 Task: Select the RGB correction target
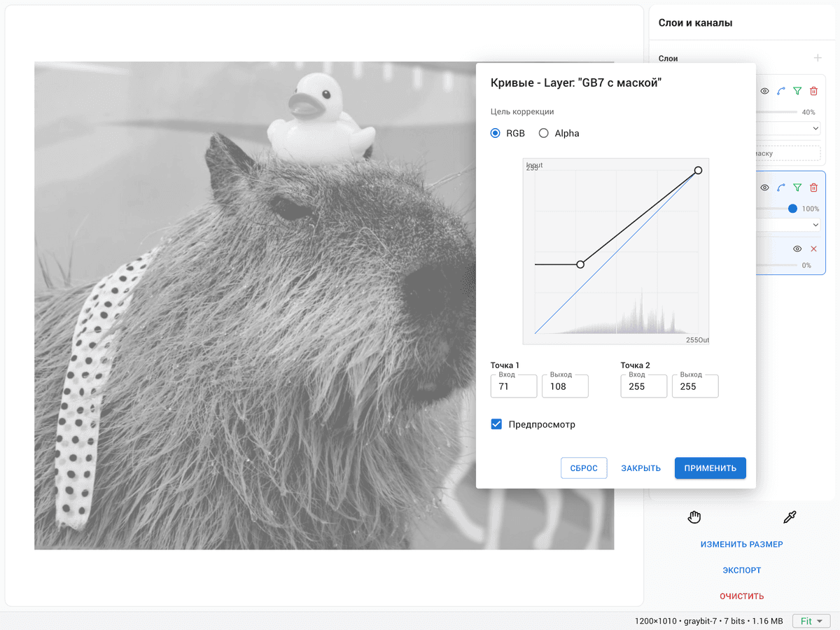point(496,133)
